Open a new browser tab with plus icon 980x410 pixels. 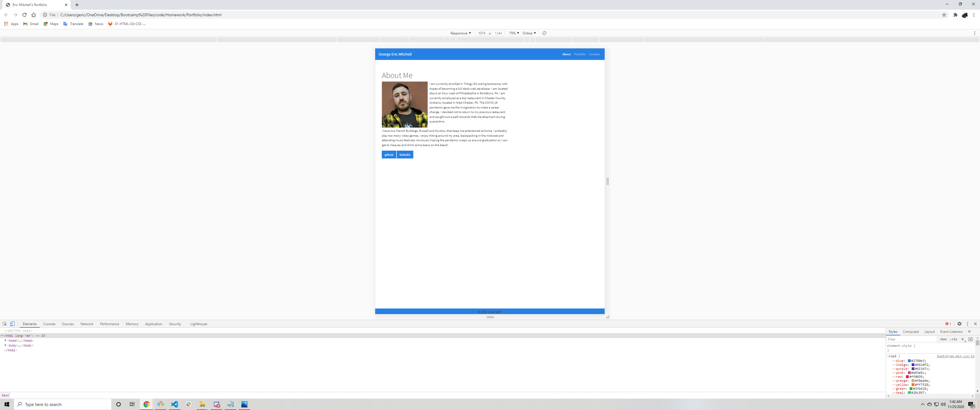[77, 5]
